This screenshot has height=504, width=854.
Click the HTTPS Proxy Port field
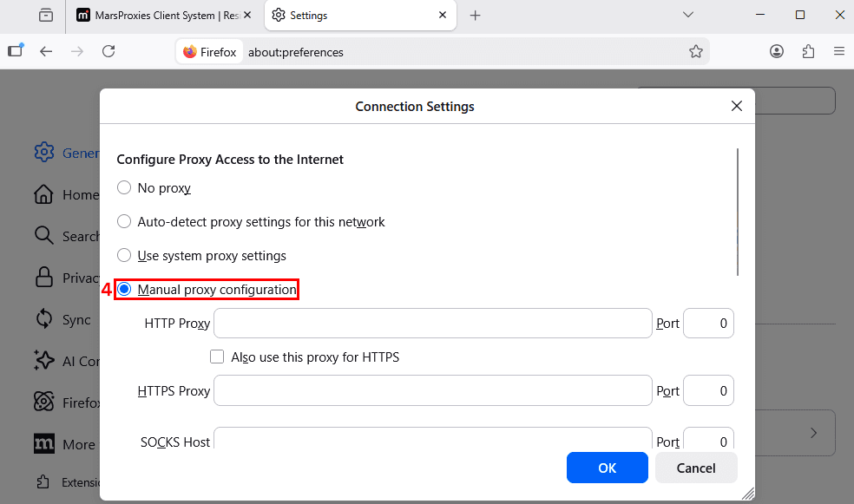(708, 390)
